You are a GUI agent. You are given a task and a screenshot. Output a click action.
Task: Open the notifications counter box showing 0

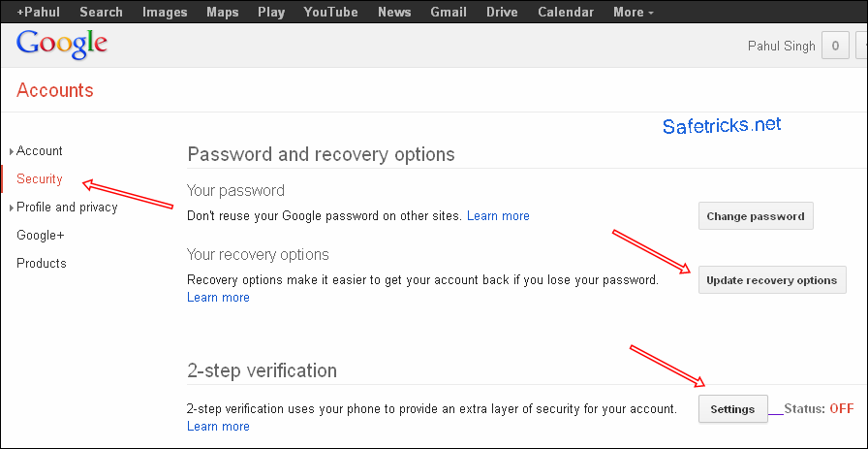835,46
